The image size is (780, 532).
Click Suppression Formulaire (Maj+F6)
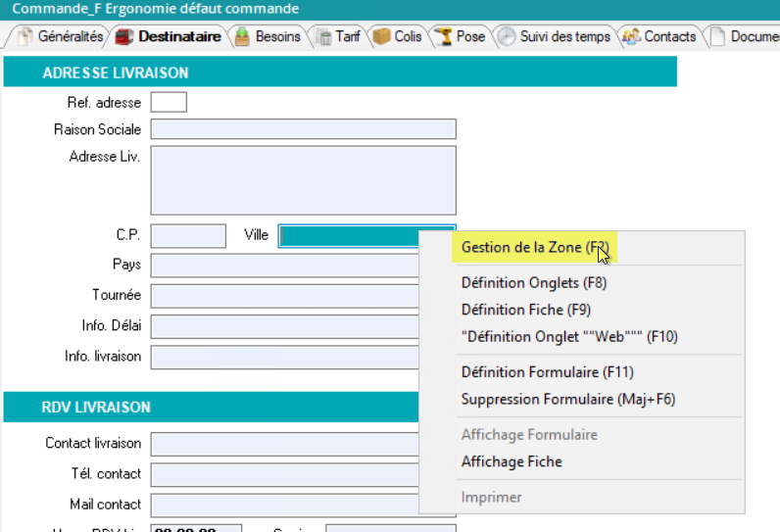pyautogui.click(x=567, y=399)
